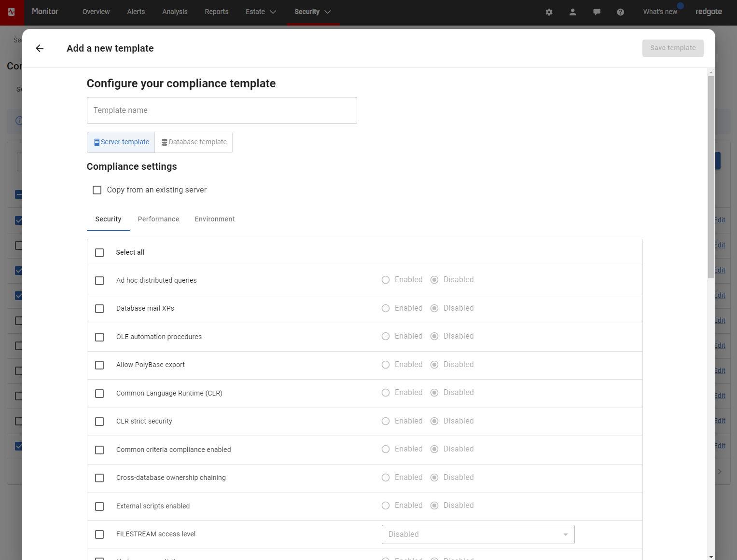Open the Analysis page
737x560 pixels.
point(175,12)
